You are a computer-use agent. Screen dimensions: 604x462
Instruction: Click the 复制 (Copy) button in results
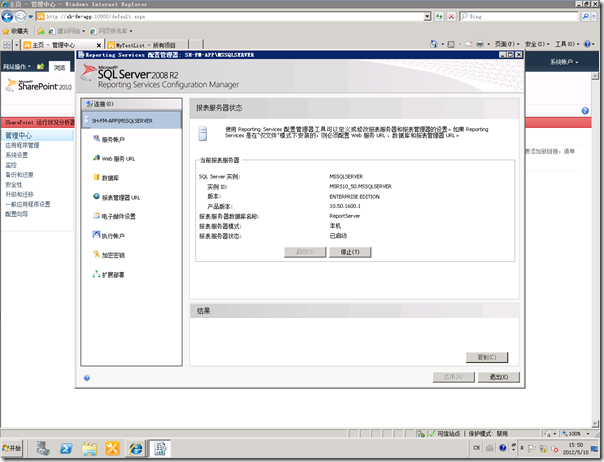(x=487, y=357)
